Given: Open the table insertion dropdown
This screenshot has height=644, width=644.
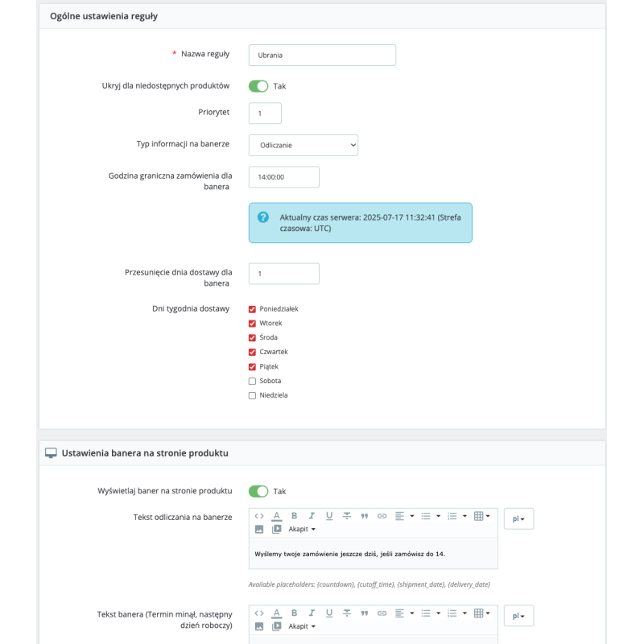Looking at the screenshot, I should 482,516.
